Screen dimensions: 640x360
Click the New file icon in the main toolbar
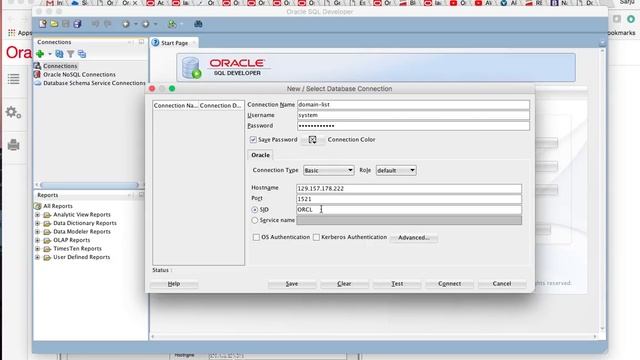click(43, 24)
